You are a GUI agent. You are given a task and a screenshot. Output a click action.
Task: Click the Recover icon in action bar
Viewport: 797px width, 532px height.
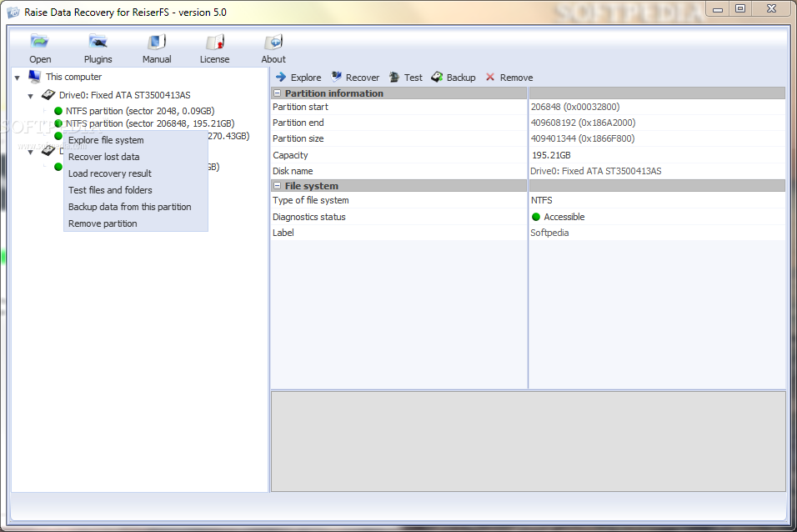pyautogui.click(x=336, y=77)
